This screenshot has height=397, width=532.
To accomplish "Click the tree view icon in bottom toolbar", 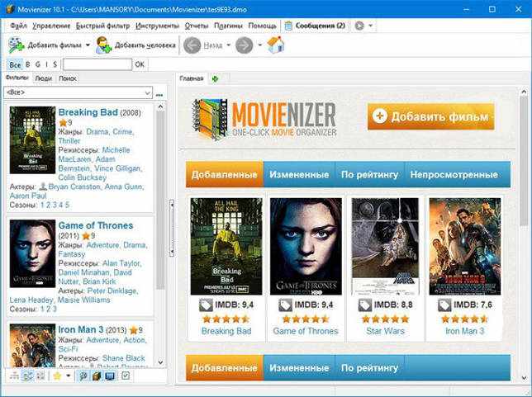I will tap(14, 376).
